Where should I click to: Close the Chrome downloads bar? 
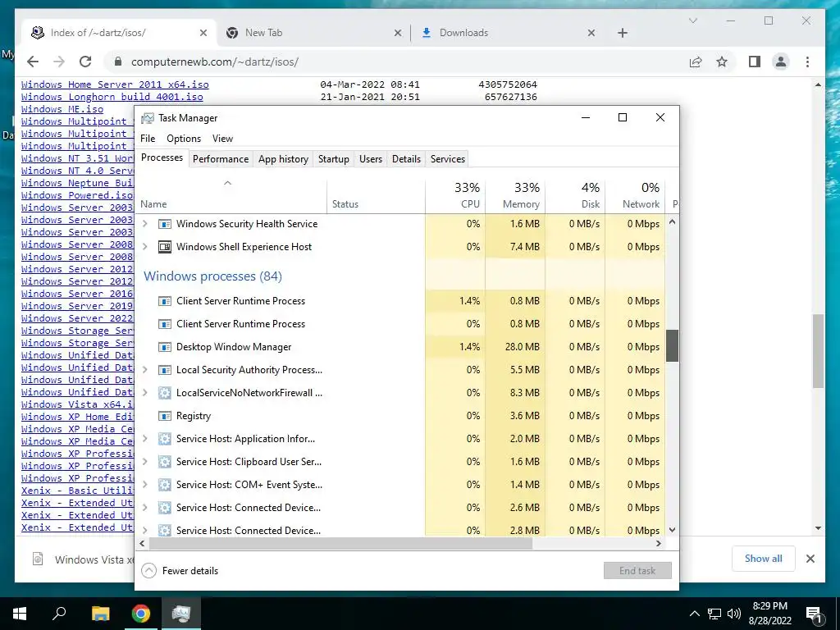tap(810, 559)
